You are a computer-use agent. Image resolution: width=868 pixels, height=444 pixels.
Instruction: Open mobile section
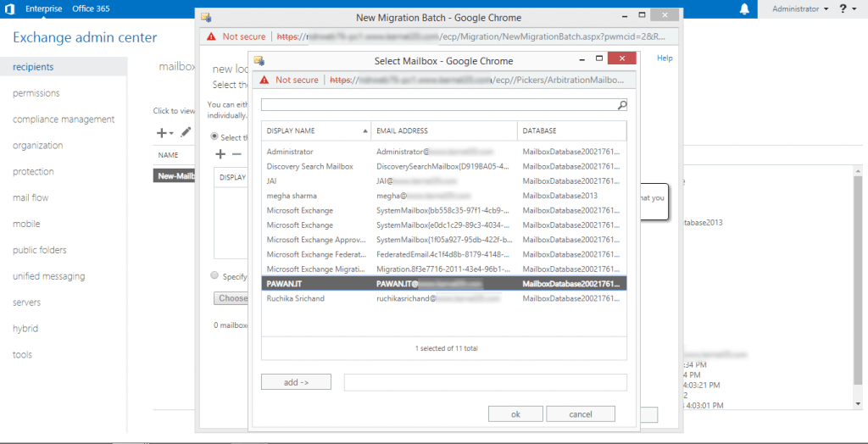[x=26, y=224]
